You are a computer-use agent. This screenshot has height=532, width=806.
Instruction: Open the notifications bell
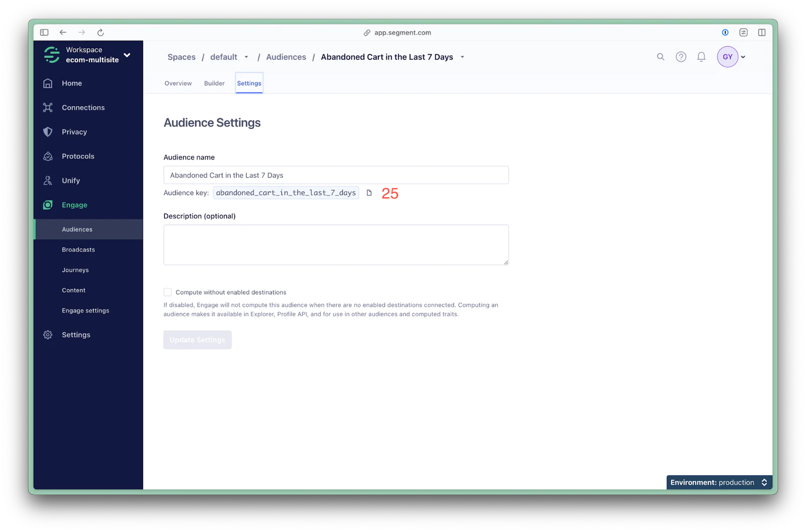coord(701,57)
